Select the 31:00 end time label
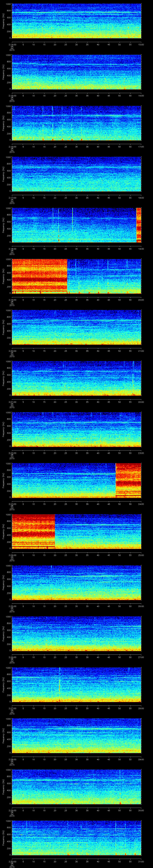 pyautogui.click(x=141, y=861)
